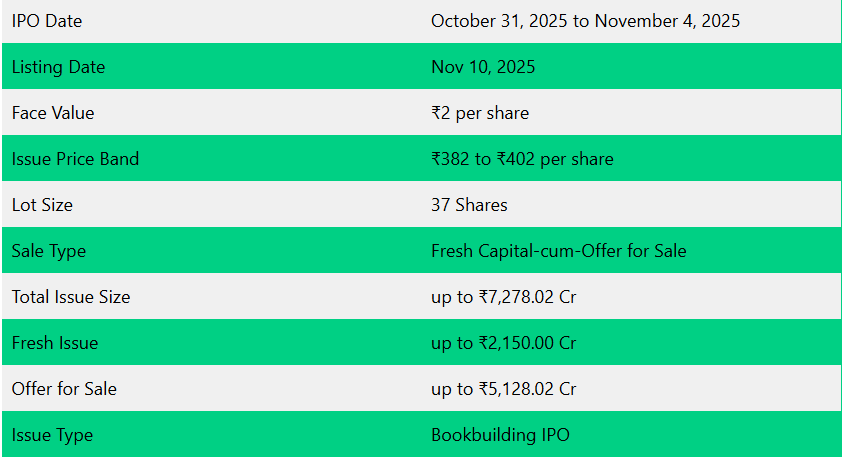Viewport: 842px width, 457px height.
Task: Select the up to ₹7,278.02 Cr value
Action: [503, 297]
